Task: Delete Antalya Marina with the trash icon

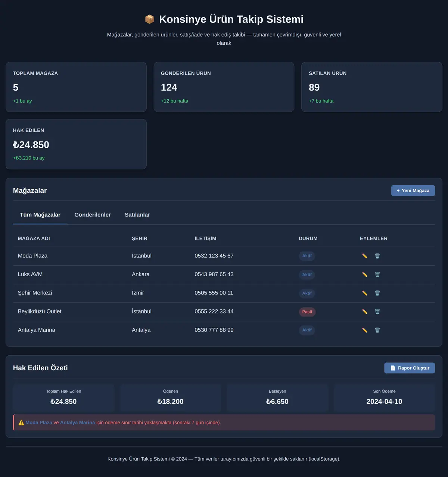Action: [x=377, y=330]
